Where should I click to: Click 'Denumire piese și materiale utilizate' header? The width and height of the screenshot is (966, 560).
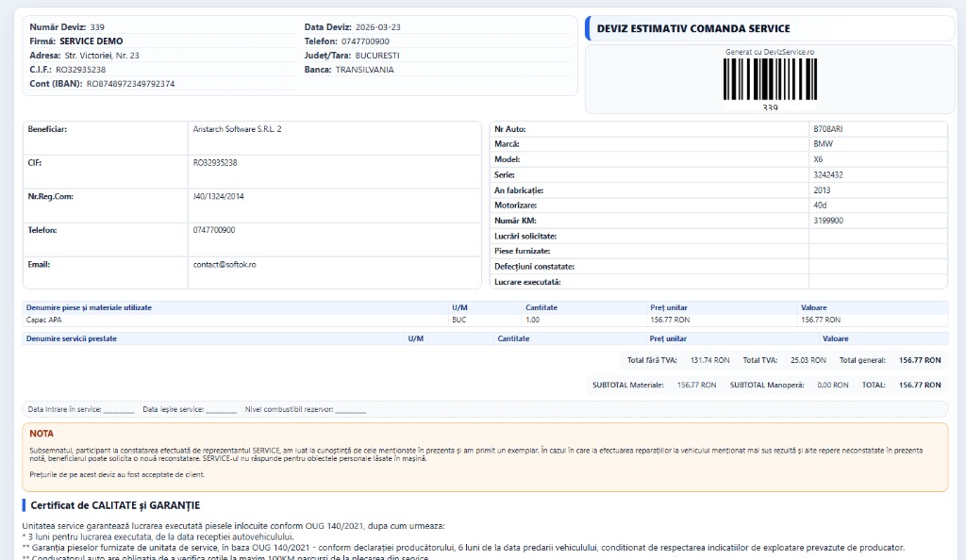(89, 307)
